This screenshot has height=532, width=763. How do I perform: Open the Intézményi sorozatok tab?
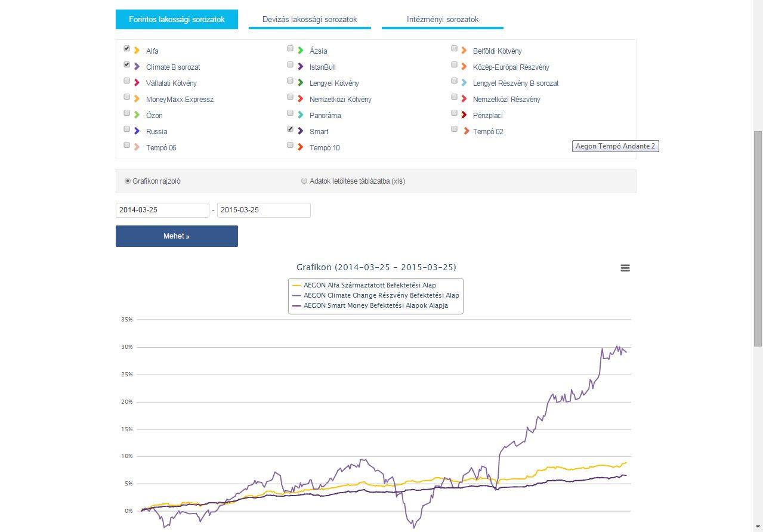click(x=443, y=19)
